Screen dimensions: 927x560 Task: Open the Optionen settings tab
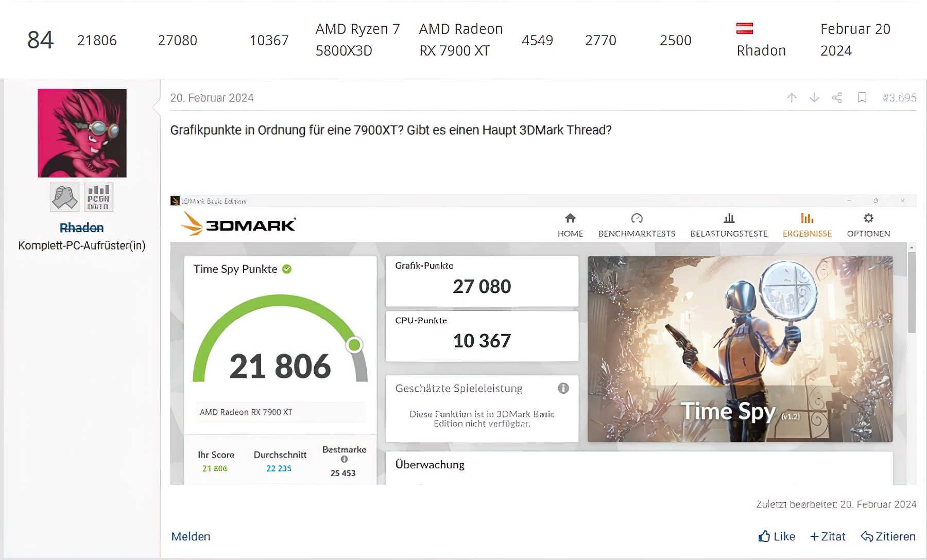[x=868, y=225]
